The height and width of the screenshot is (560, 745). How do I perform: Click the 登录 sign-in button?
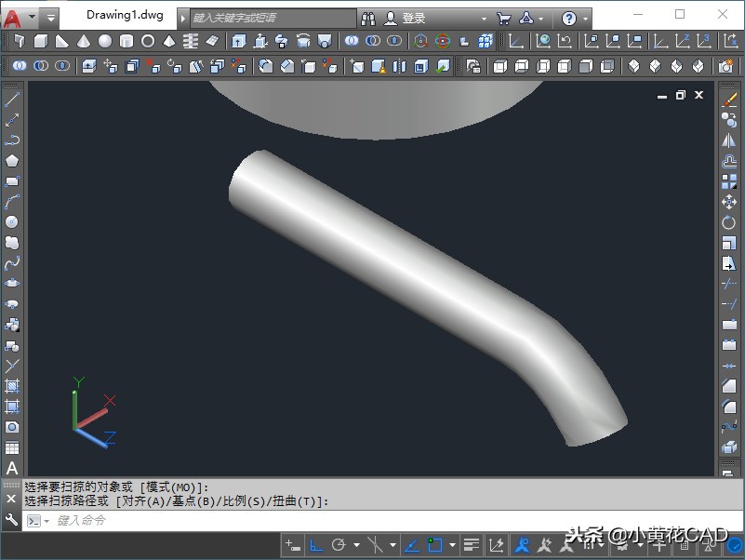pyautogui.click(x=407, y=15)
